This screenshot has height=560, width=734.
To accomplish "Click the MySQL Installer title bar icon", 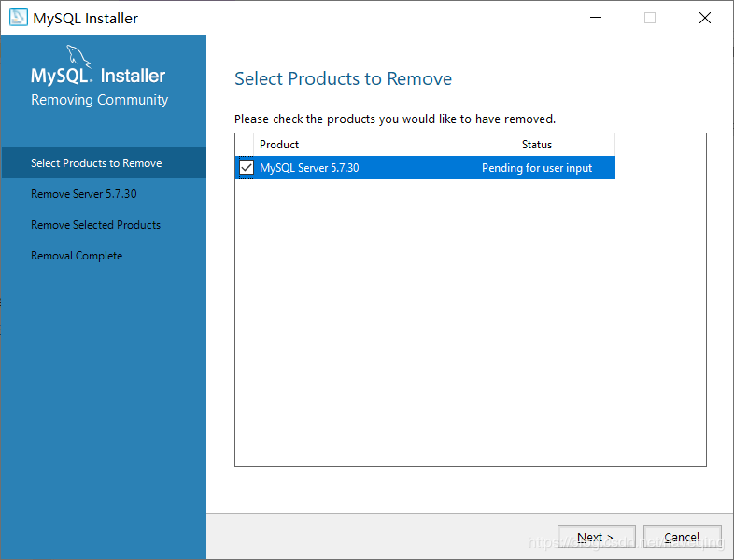I will tap(18, 18).
